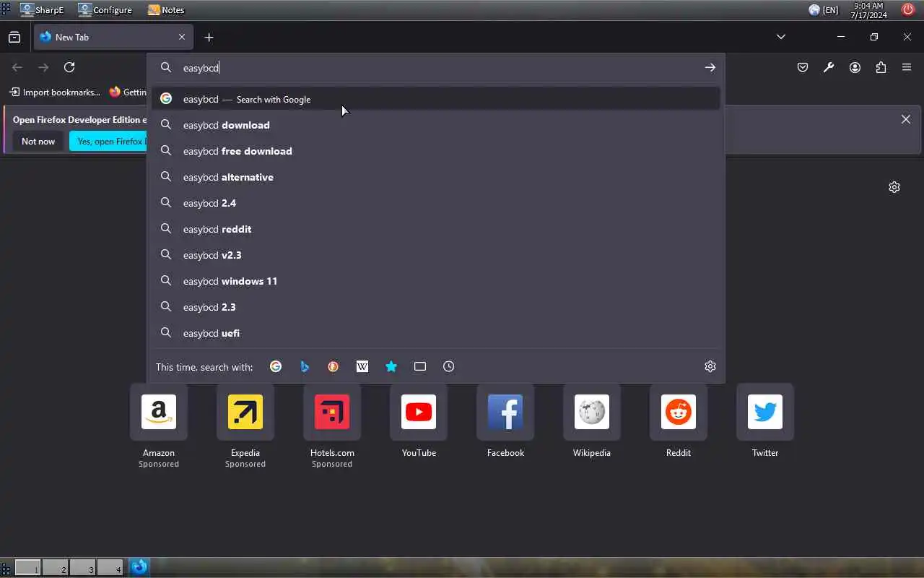Search this time with Bing icon
924x578 pixels.
point(305,366)
